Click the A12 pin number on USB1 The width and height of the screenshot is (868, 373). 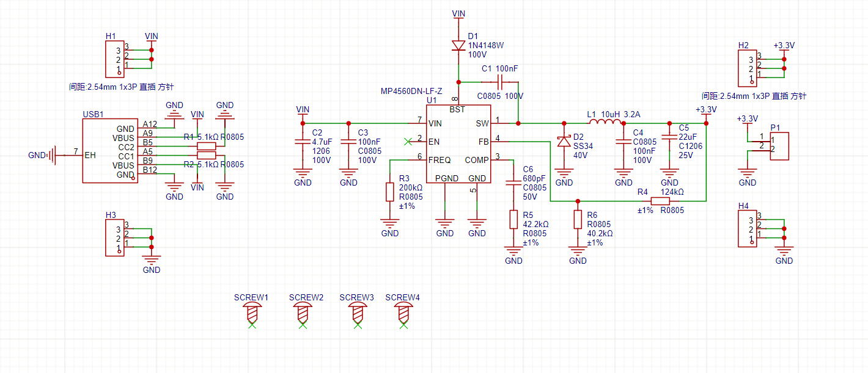coord(150,124)
